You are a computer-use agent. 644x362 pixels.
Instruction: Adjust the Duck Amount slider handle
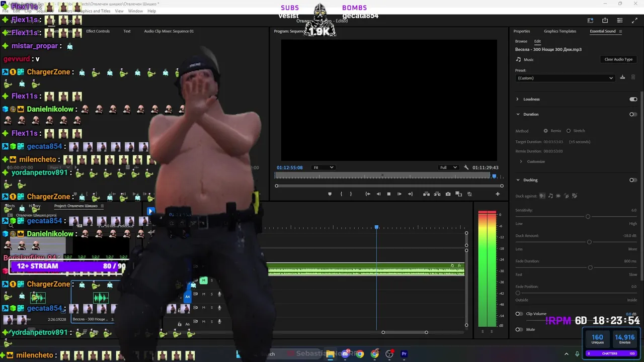(x=589, y=242)
